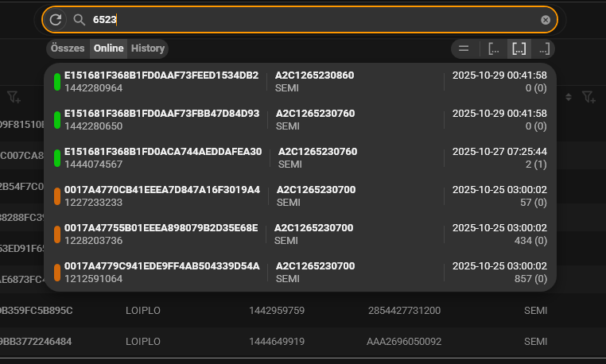The width and height of the screenshot is (606, 364).
Task: Open the History tab
Action: tap(148, 48)
